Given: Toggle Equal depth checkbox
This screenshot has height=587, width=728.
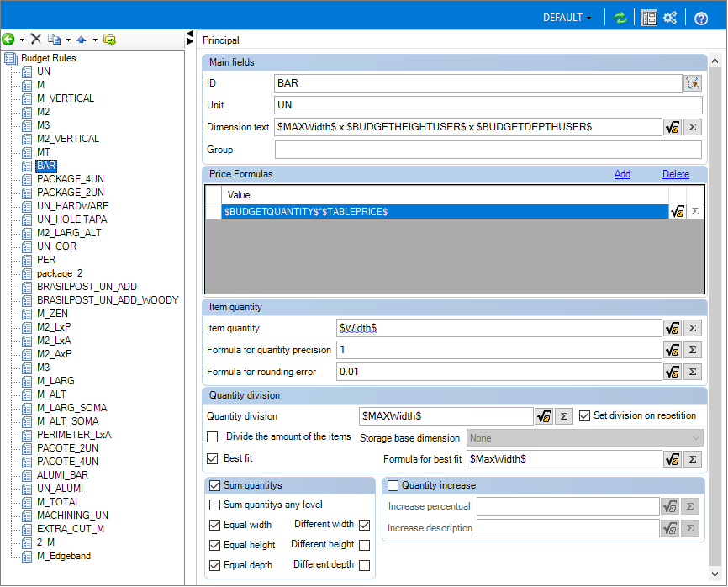Looking at the screenshot, I should click(214, 566).
